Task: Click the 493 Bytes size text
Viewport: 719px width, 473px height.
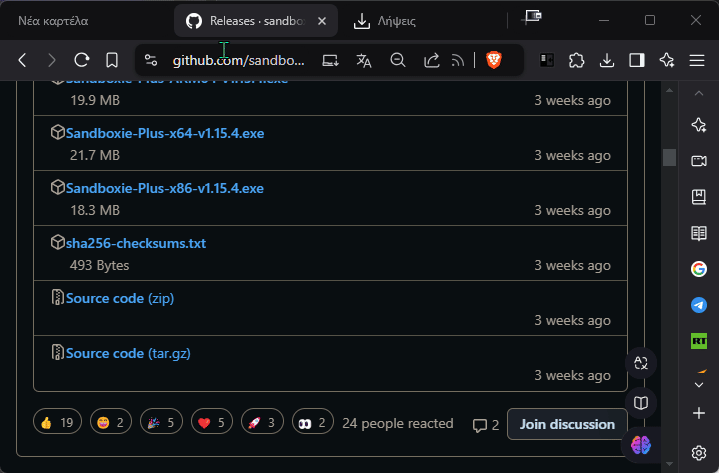Action: [100, 265]
